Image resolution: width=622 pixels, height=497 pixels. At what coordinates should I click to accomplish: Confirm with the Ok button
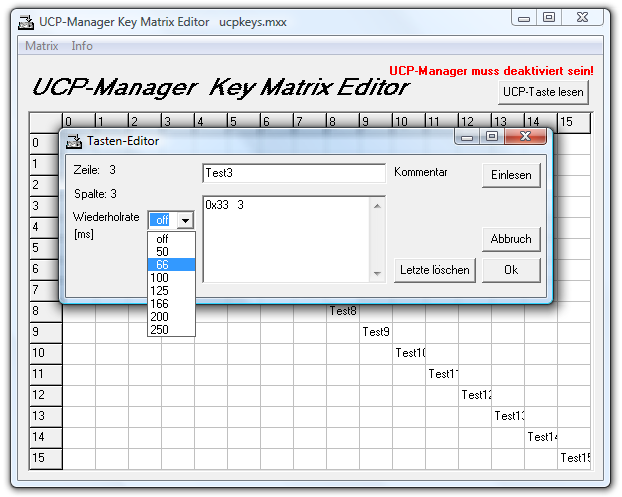coord(511,270)
